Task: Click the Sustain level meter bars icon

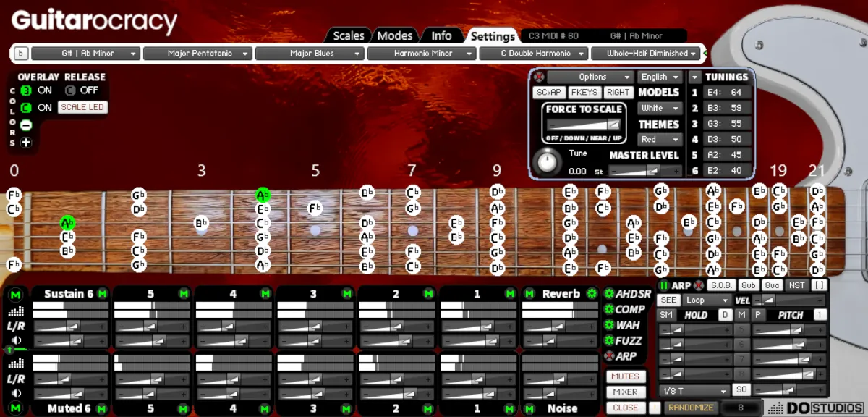Action: click(x=15, y=311)
